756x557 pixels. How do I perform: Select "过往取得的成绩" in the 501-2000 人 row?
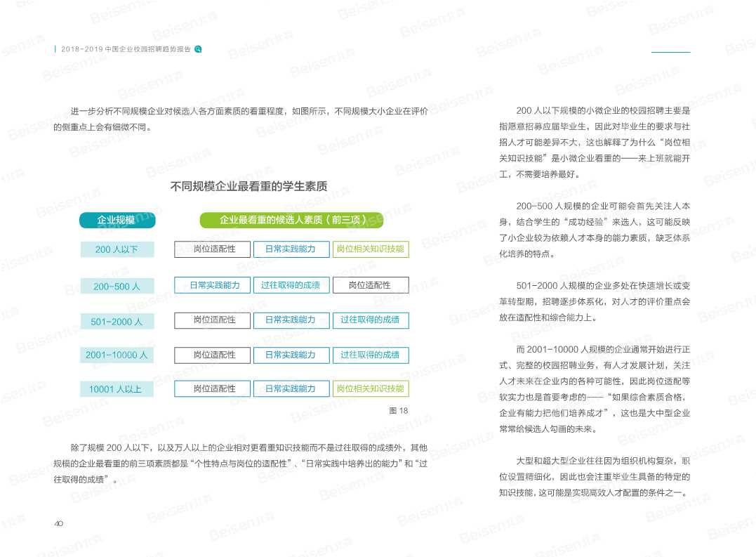(371, 320)
